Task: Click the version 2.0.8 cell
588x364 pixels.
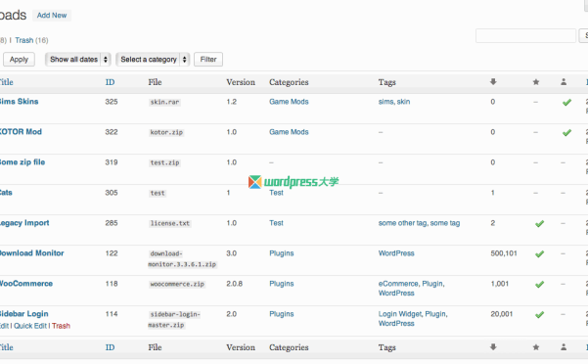Action: point(235,284)
